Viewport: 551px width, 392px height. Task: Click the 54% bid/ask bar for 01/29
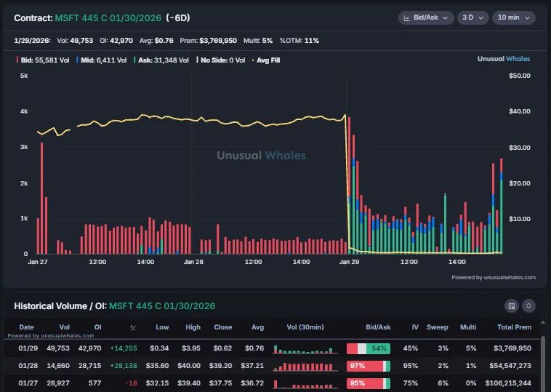369,348
